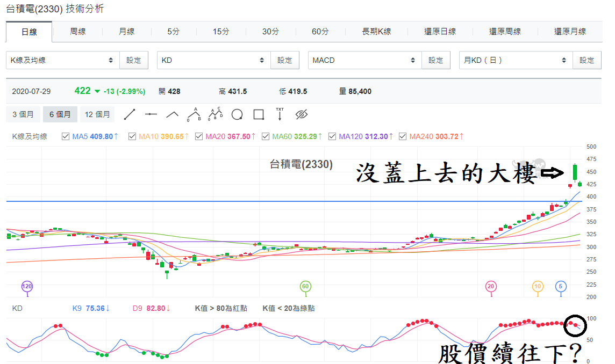615x364 pixels.
Task: Select the 0-A-B-C-D wave tool
Action: [x=216, y=114]
